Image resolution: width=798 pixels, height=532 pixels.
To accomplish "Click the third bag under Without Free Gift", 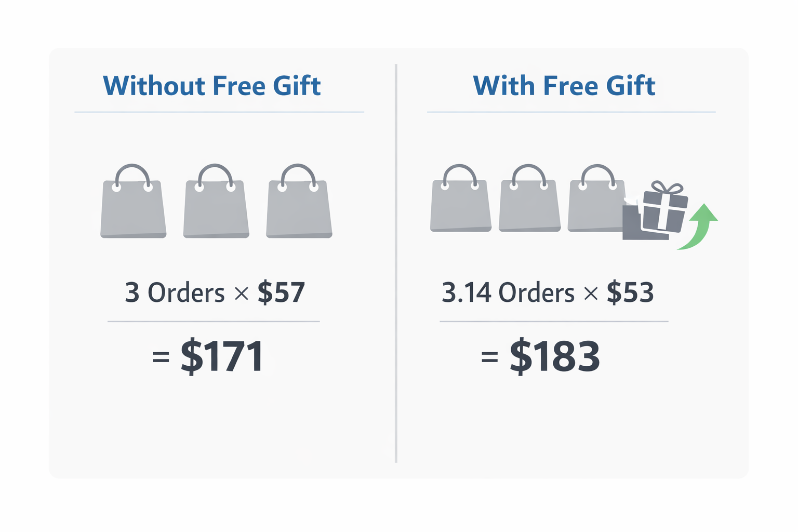I will [299, 208].
